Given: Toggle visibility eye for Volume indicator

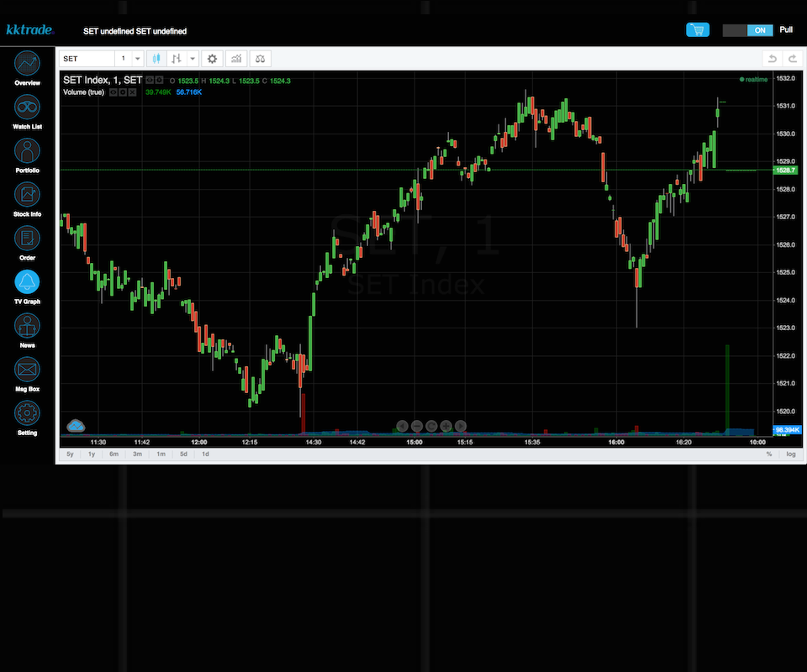Looking at the screenshot, I should click(113, 92).
